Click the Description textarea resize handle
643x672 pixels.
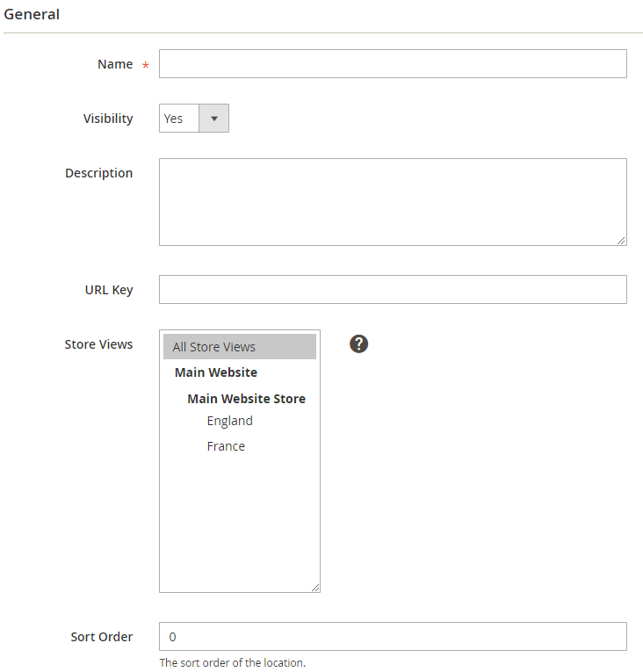pyautogui.click(x=621, y=240)
